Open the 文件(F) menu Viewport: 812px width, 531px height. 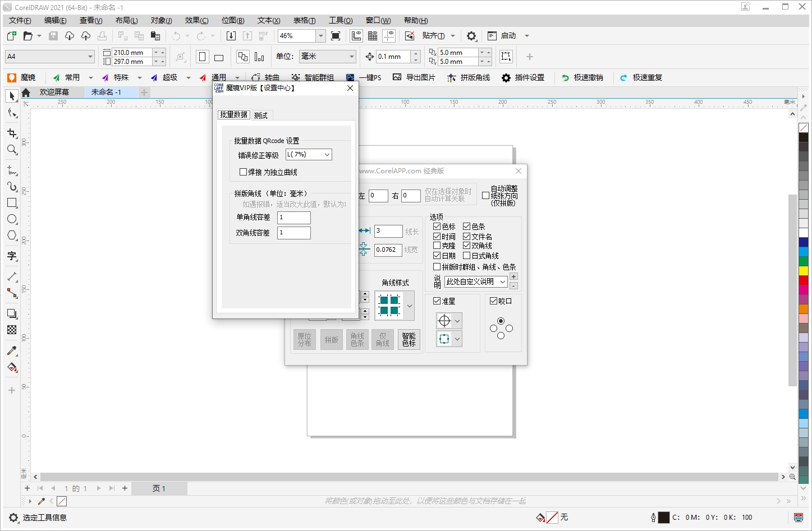click(20, 21)
